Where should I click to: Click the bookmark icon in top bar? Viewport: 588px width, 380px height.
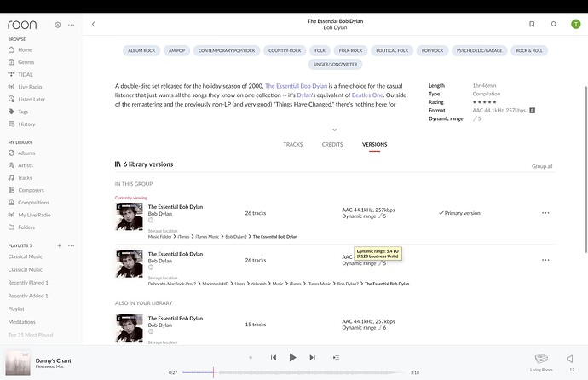(x=532, y=24)
